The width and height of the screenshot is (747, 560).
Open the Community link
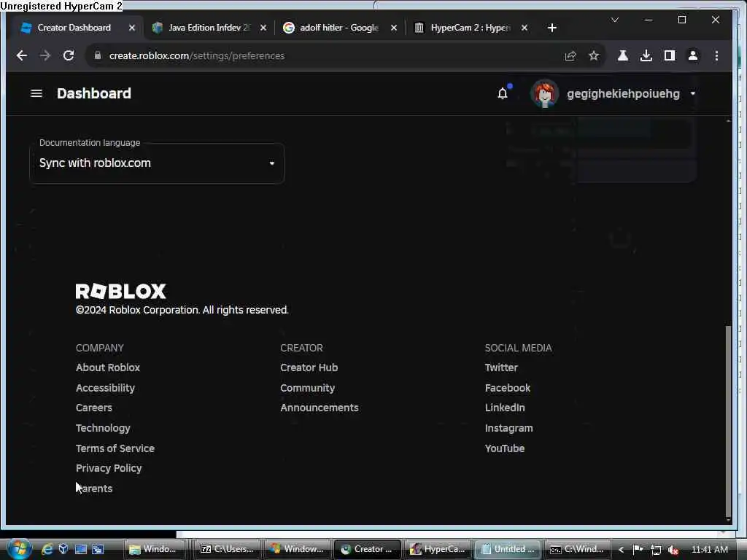click(307, 388)
